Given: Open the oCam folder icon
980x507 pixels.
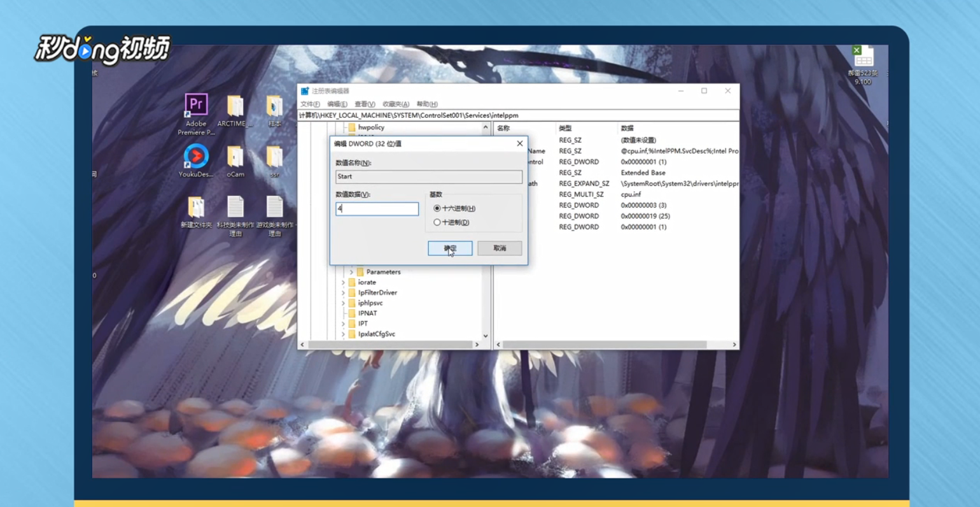Looking at the screenshot, I should pyautogui.click(x=235, y=161).
